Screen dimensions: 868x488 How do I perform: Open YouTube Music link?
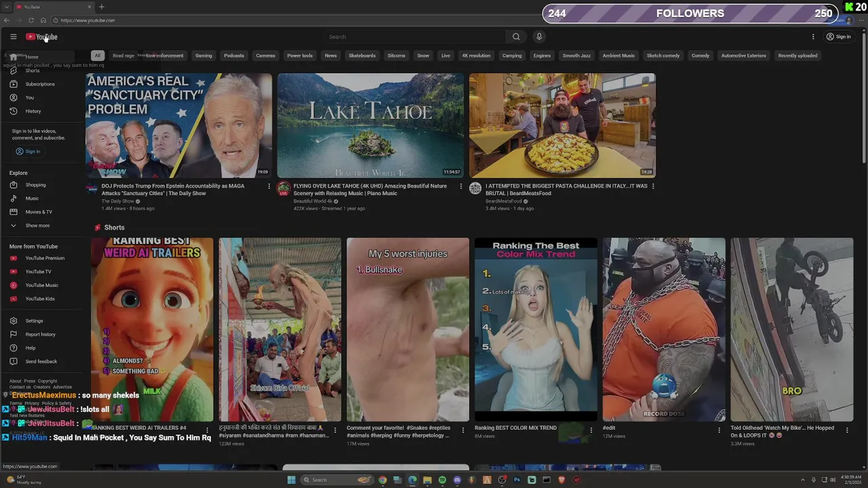point(41,285)
